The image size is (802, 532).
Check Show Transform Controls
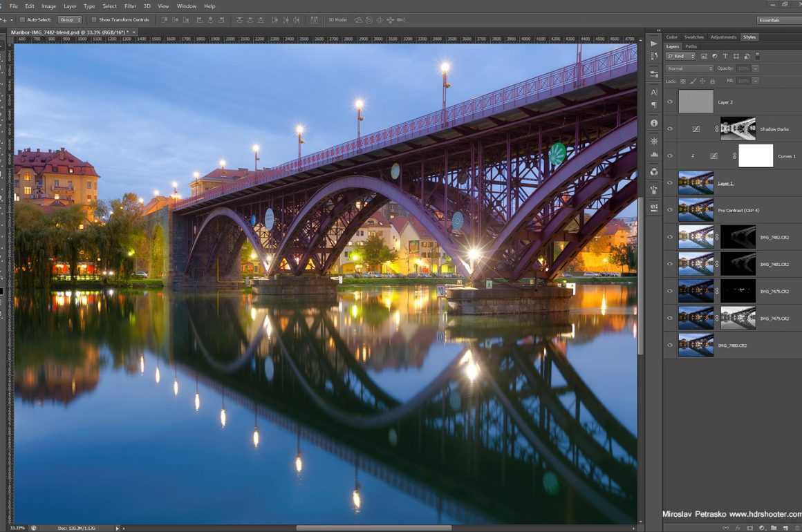tap(95, 20)
